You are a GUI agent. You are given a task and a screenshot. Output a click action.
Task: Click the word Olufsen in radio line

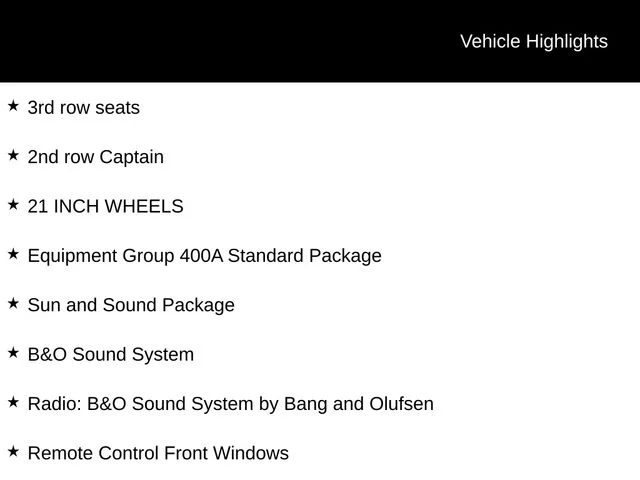401,404
